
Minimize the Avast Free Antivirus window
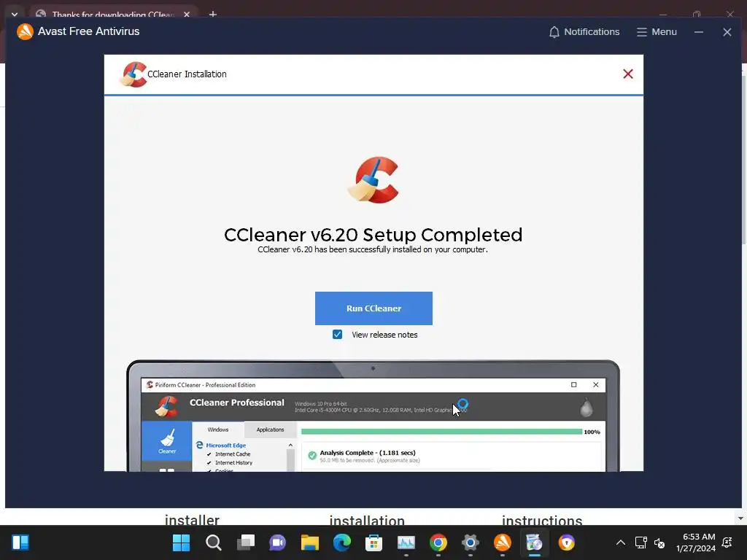pyautogui.click(x=698, y=32)
